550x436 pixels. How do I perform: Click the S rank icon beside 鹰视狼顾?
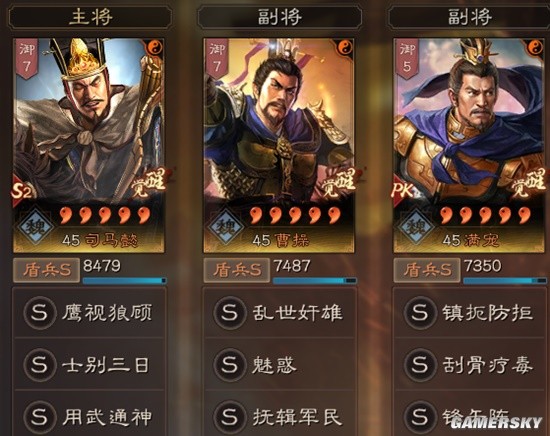pos(39,312)
